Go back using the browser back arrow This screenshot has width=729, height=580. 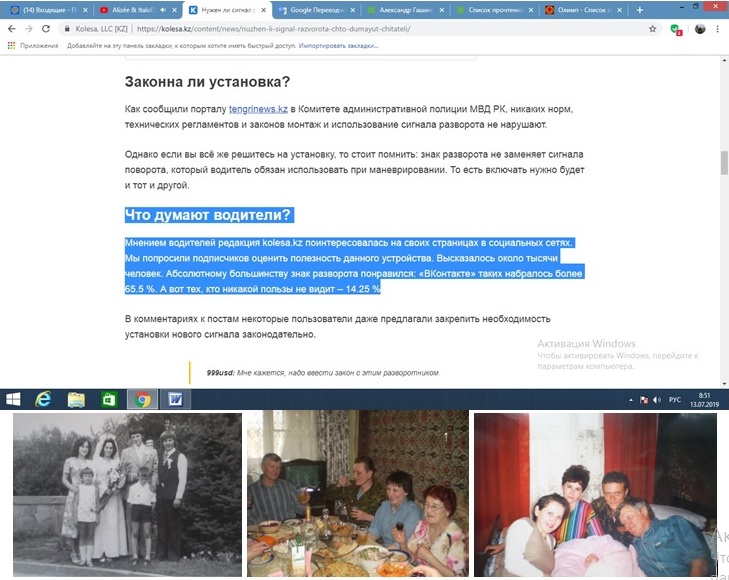pyautogui.click(x=12, y=29)
